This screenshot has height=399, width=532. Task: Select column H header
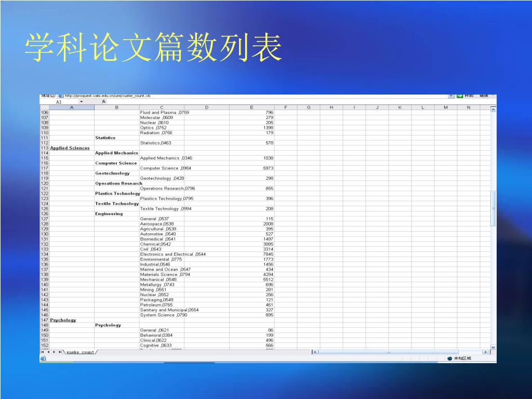click(x=331, y=108)
